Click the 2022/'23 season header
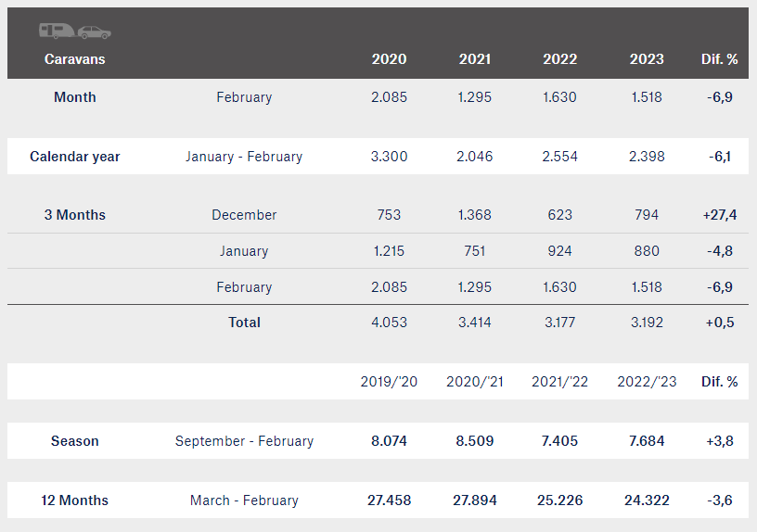This screenshot has width=757, height=532. pyautogui.click(x=647, y=382)
